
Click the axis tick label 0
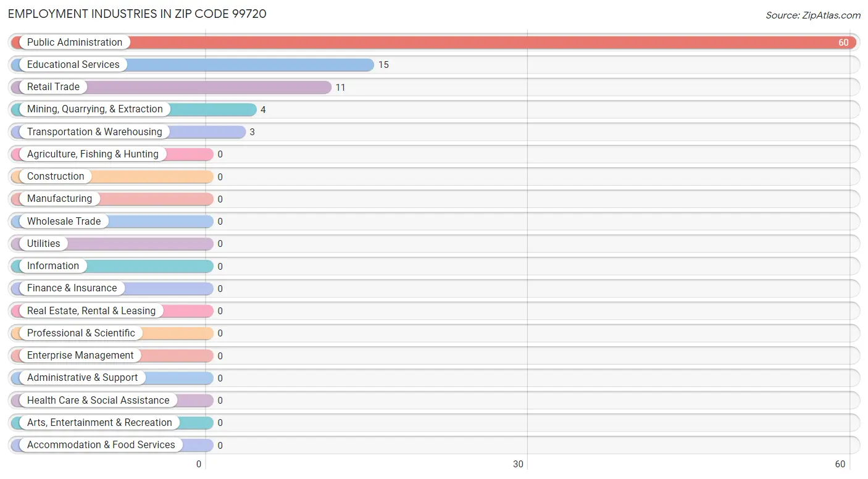pyautogui.click(x=199, y=464)
